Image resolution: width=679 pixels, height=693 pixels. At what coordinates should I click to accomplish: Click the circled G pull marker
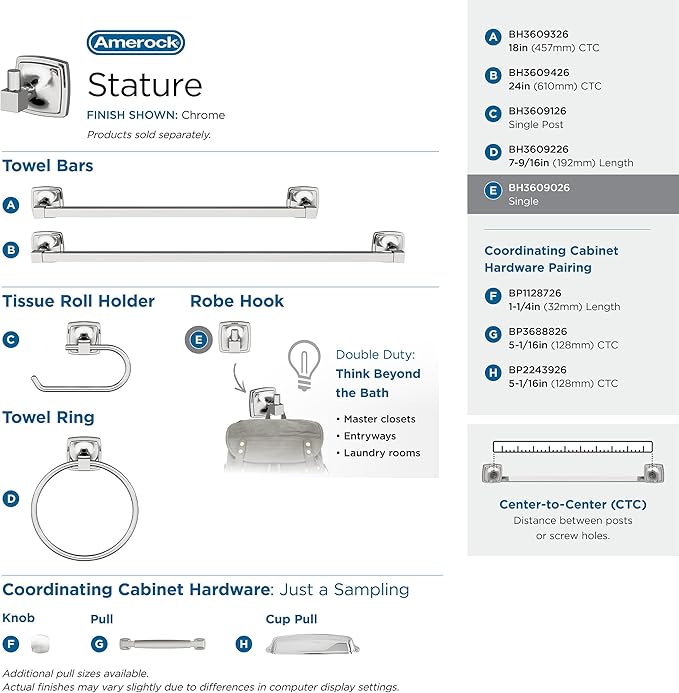[99, 644]
